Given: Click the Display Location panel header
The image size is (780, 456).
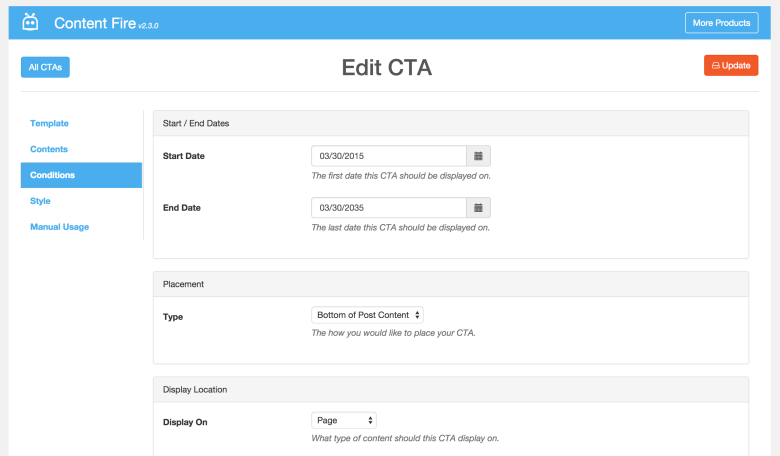Looking at the screenshot, I should coord(450,389).
